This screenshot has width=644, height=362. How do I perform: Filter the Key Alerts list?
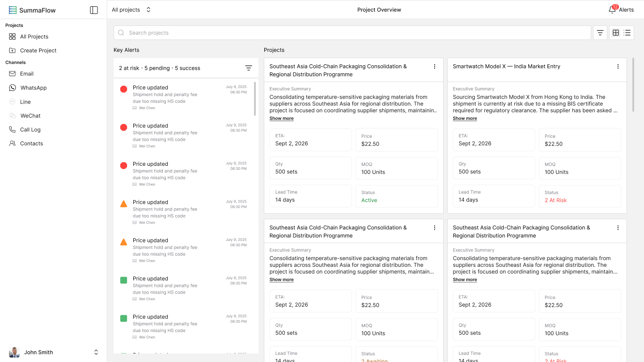click(x=249, y=68)
